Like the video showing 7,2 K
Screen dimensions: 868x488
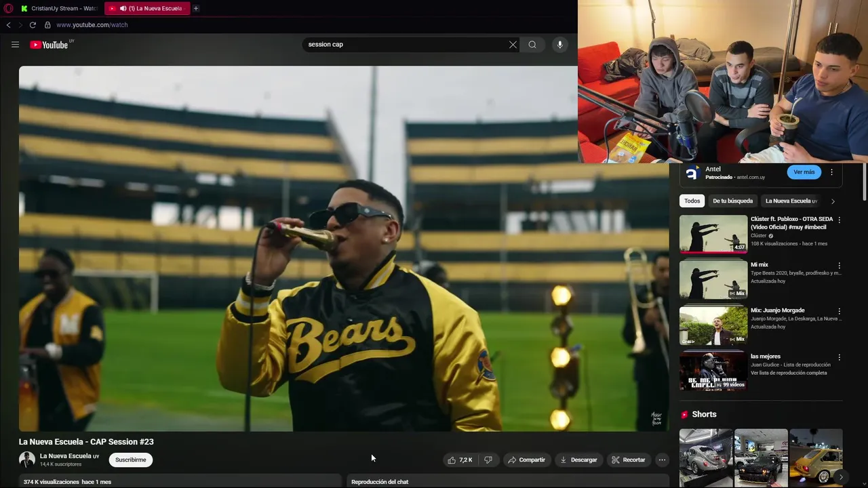[x=459, y=460]
